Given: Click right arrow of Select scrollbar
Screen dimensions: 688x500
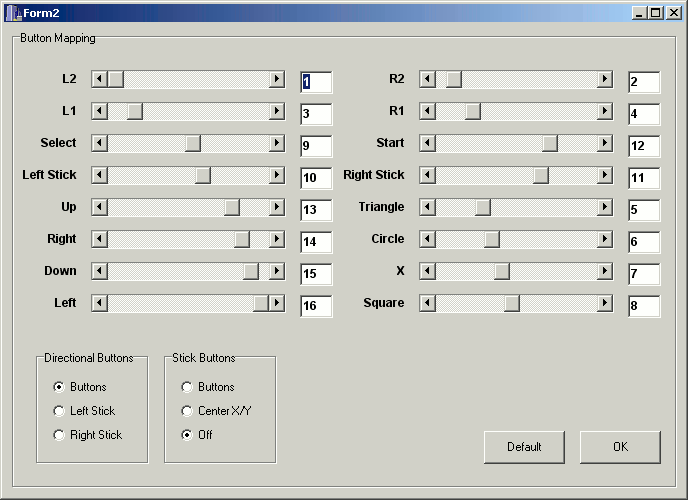Looking at the screenshot, I should [x=277, y=143].
